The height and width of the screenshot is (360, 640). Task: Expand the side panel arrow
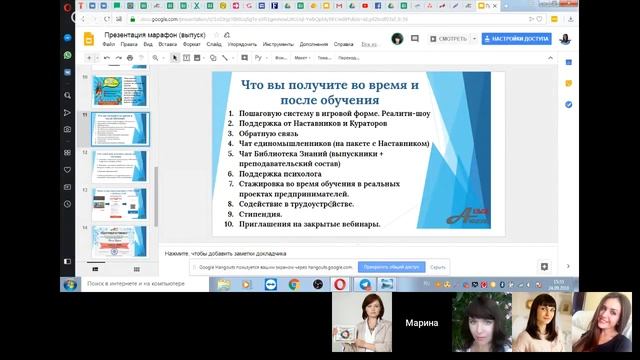(568, 266)
